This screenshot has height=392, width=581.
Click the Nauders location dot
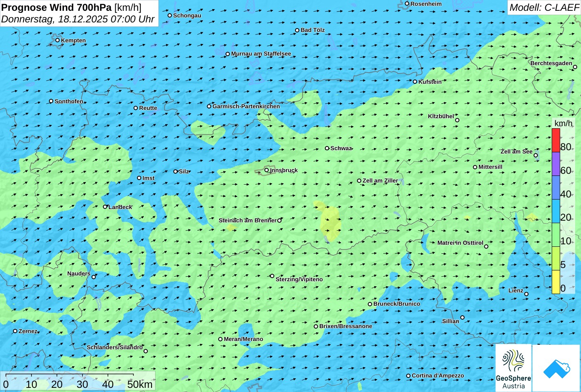click(94, 277)
